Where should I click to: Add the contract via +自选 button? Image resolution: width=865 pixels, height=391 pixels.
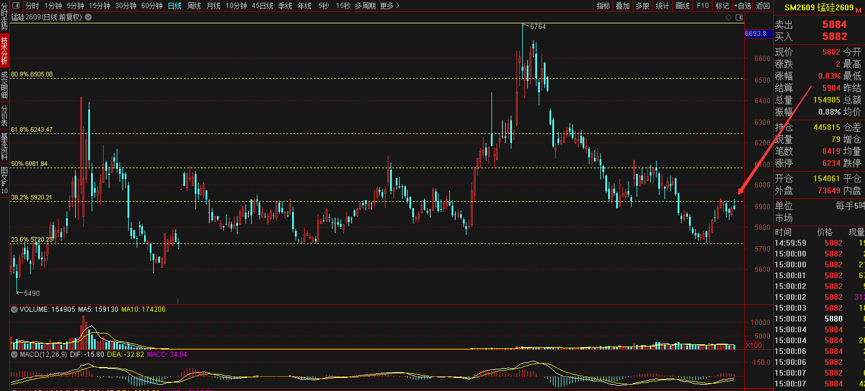[743, 6]
